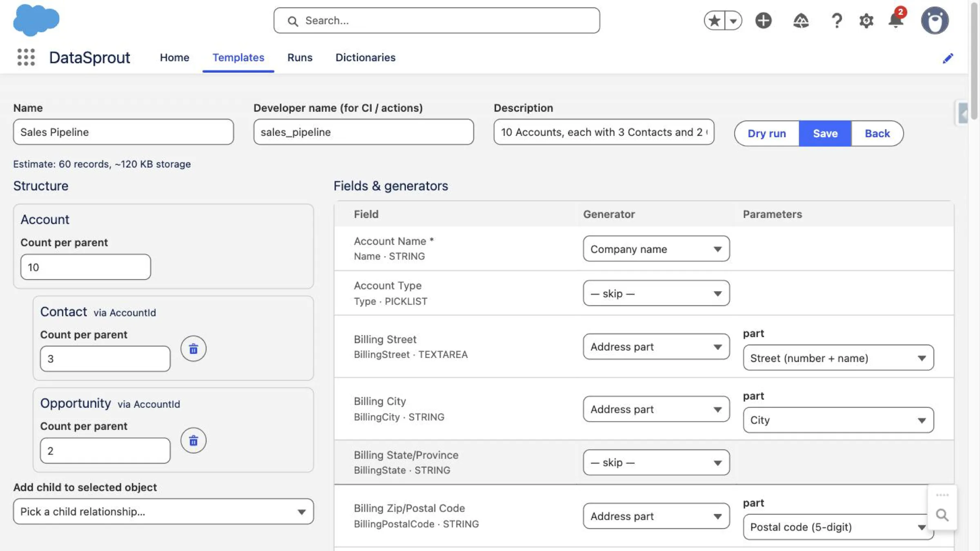Focus the global Search box
This screenshot has width=980, height=551.
437,20
